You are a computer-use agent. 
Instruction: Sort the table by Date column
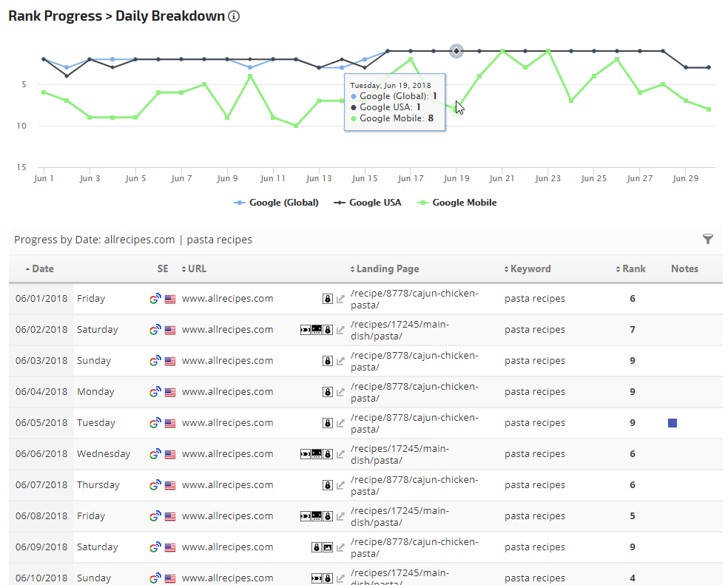(42, 269)
